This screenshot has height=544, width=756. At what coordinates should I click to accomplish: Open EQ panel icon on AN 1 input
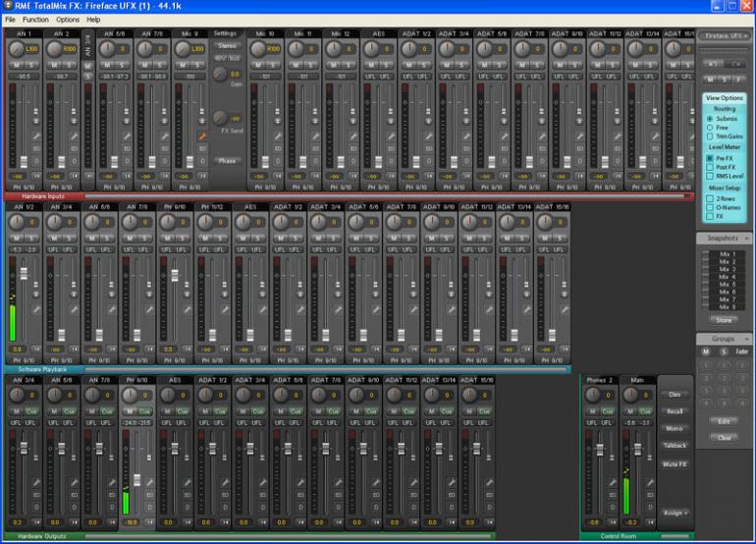[x=35, y=149]
